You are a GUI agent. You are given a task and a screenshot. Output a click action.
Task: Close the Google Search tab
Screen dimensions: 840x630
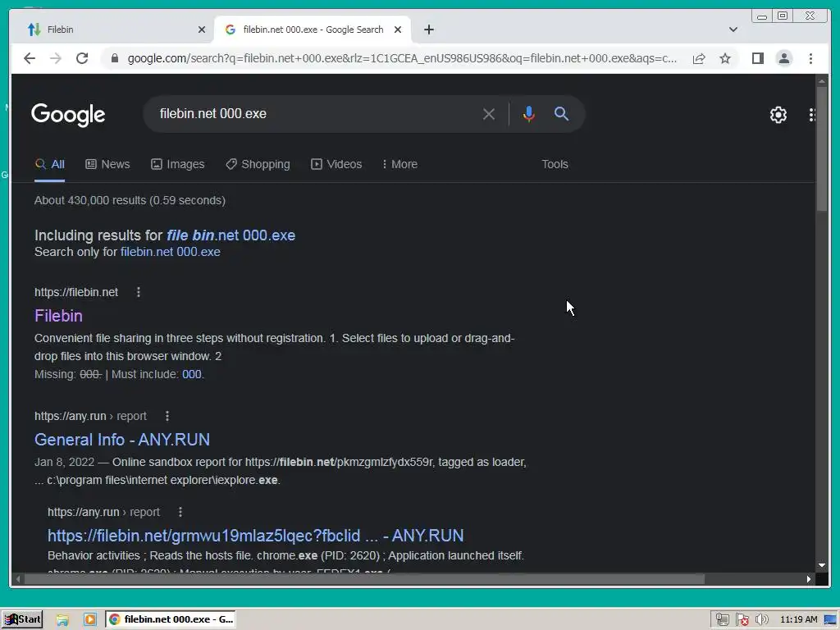[x=398, y=30]
